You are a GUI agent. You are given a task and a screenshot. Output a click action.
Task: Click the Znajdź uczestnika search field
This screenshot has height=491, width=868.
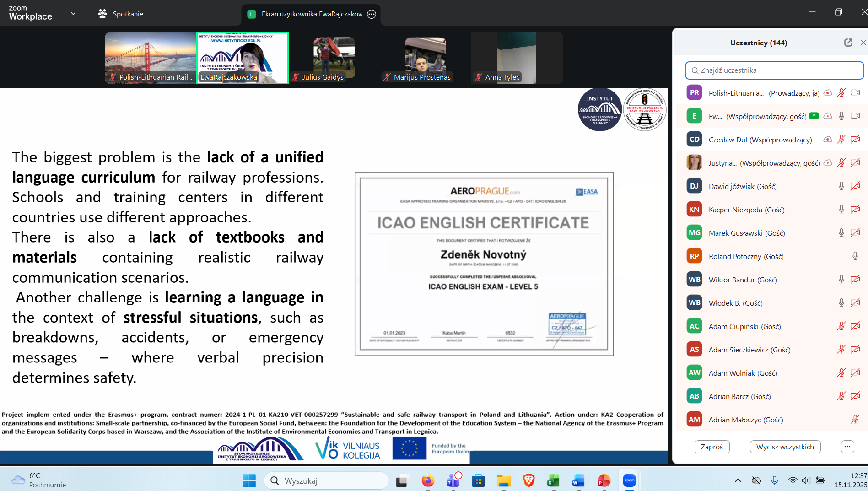tap(778, 70)
